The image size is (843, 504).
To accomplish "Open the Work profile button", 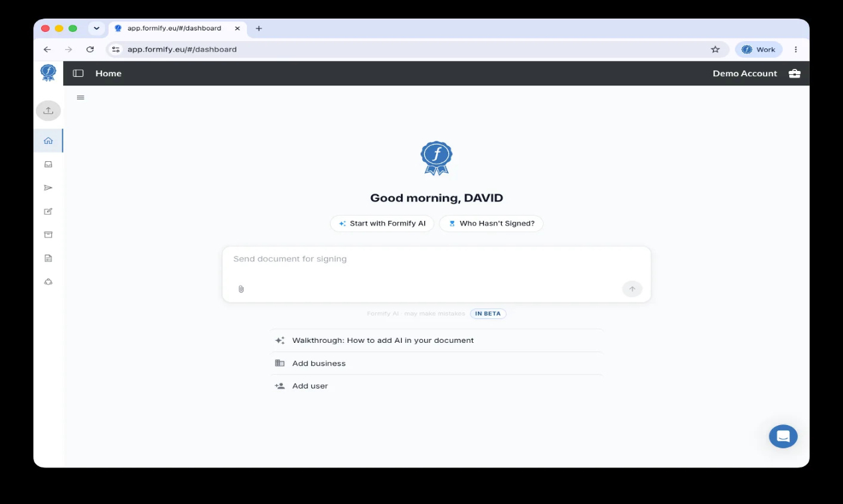I will pyautogui.click(x=759, y=49).
